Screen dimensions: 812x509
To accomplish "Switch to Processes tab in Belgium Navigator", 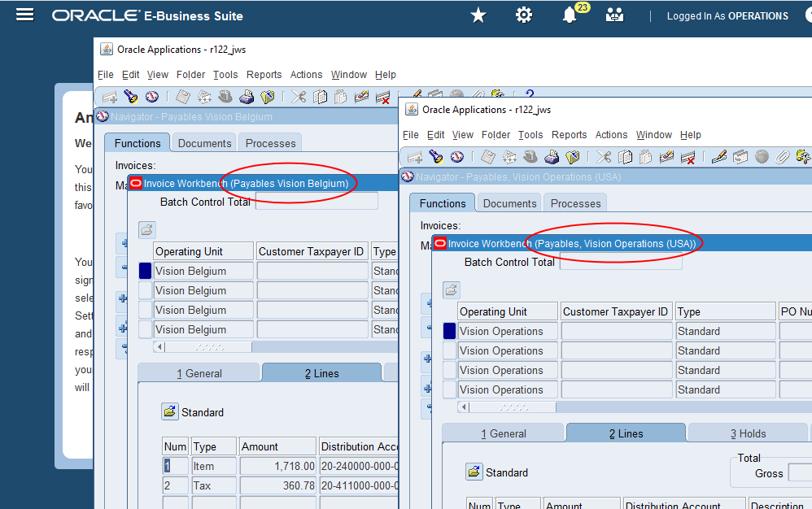I will point(270,143).
